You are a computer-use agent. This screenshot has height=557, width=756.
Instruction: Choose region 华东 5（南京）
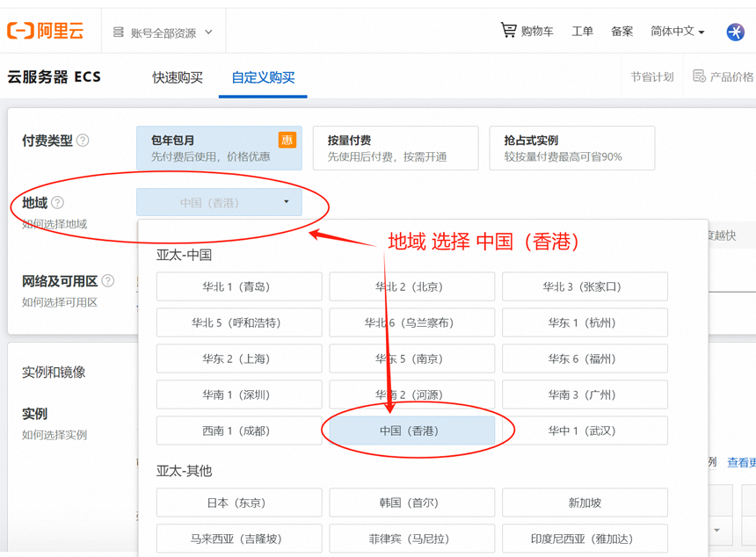412,358
